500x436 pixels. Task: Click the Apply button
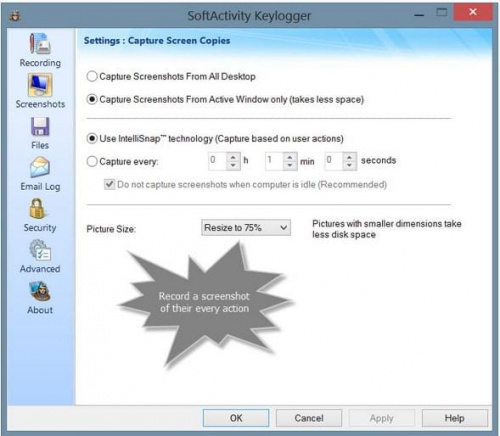[381, 418]
